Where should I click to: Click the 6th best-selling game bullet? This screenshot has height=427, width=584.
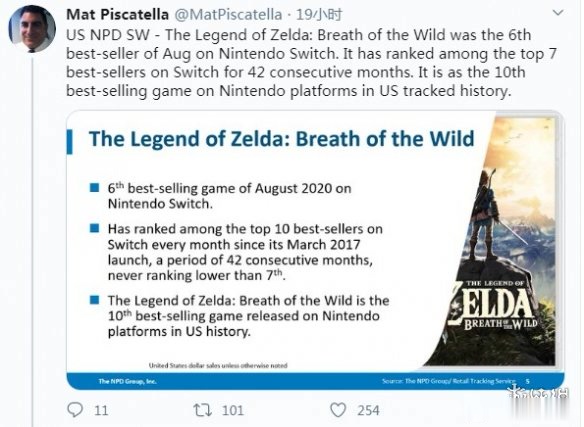[x=229, y=196]
